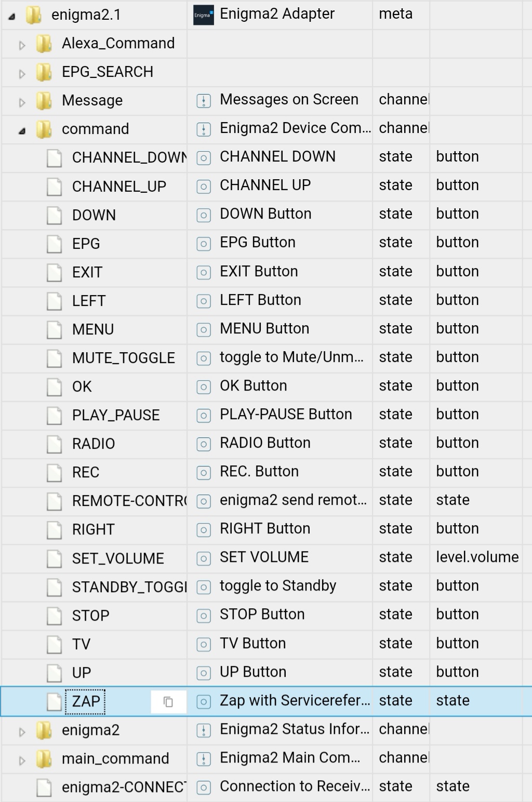The image size is (532, 802).
Task: Click the state icon beside OK Button
Action: click(204, 387)
